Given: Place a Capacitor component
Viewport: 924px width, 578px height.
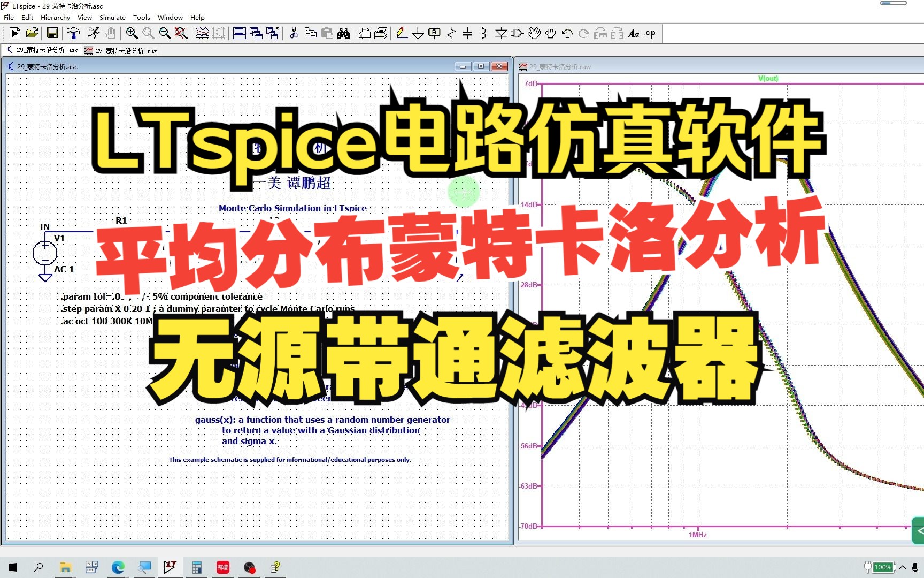Looking at the screenshot, I should click(467, 34).
